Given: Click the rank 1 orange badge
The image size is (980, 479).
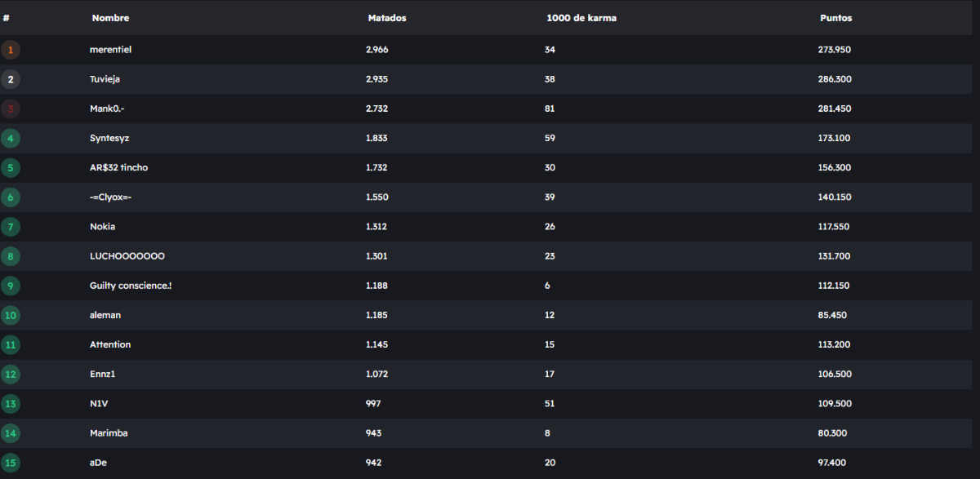Looking at the screenshot, I should tap(11, 50).
